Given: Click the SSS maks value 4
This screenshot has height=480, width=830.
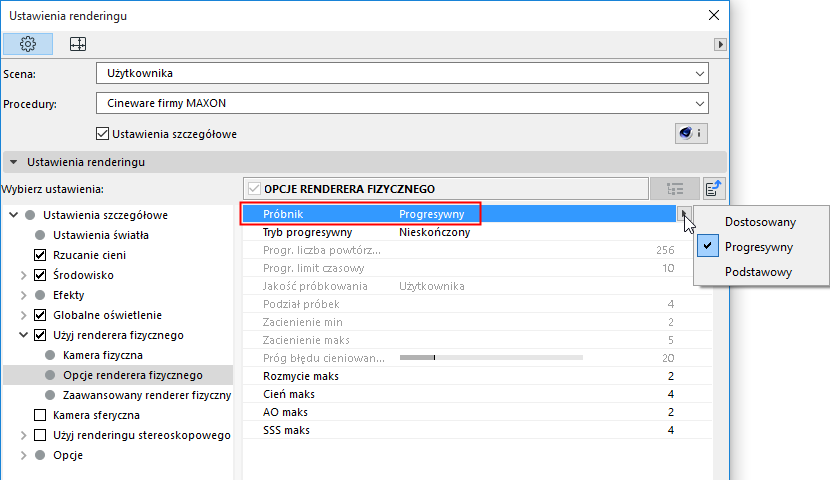Looking at the screenshot, I should (671, 430).
